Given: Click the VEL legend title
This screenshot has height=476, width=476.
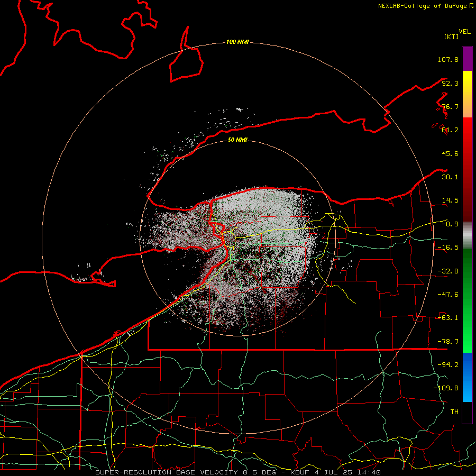Looking at the screenshot, I should tap(464, 32).
